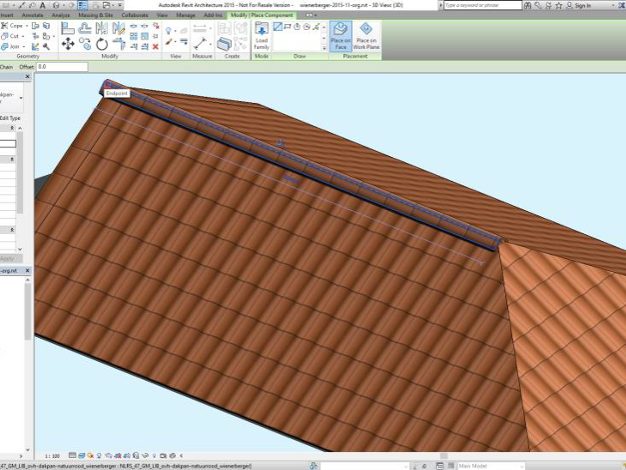This screenshot has width=626, height=470.
Task: Open the Main Model workset dropdown
Action: (490, 465)
